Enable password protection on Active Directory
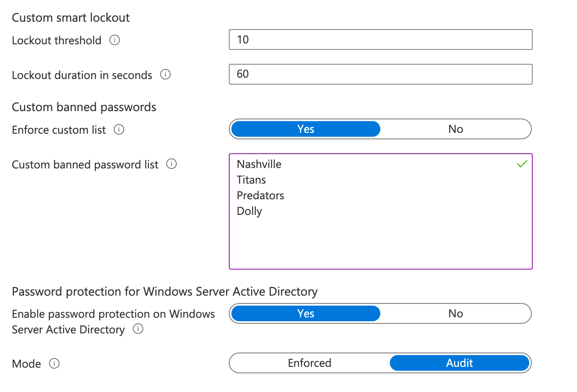 tap(305, 313)
